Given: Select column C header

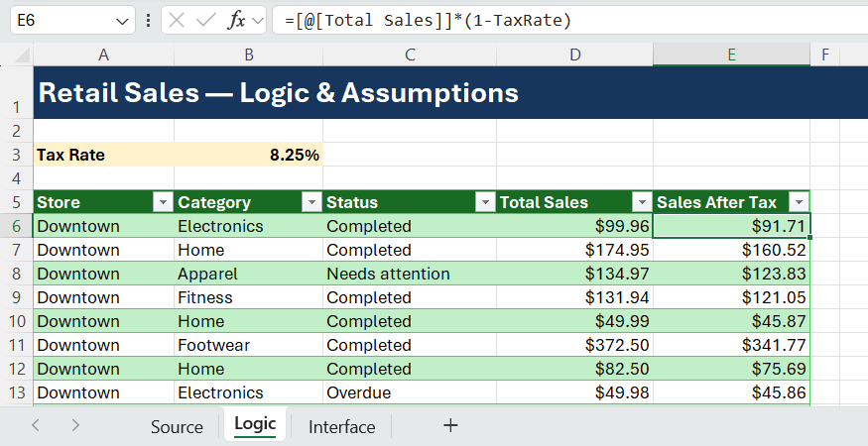Looking at the screenshot, I should coord(410,55).
